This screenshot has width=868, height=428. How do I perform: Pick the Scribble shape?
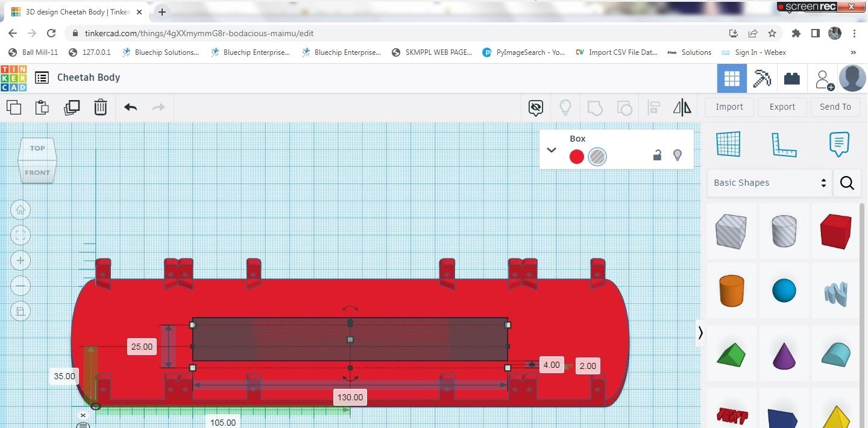pyautogui.click(x=835, y=293)
